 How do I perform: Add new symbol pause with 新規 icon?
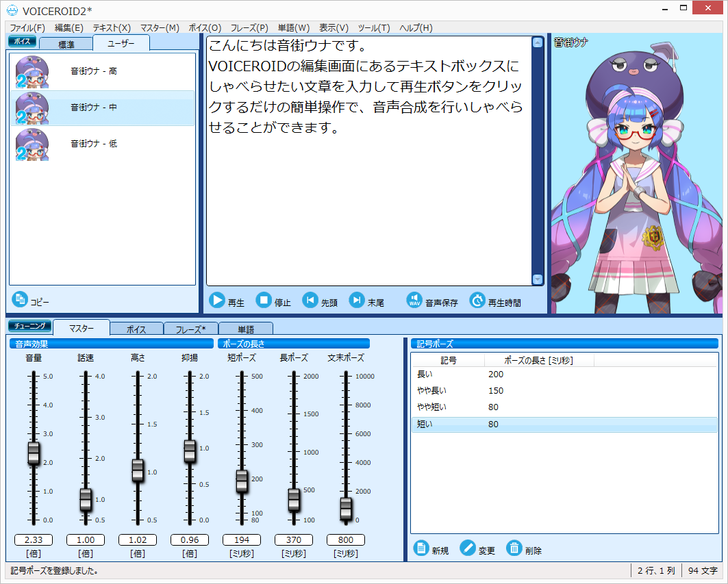coord(421,548)
